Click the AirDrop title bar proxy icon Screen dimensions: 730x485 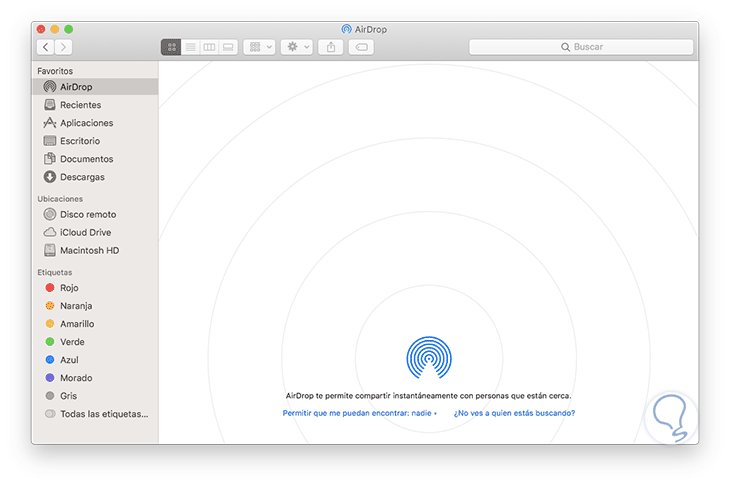click(346, 29)
